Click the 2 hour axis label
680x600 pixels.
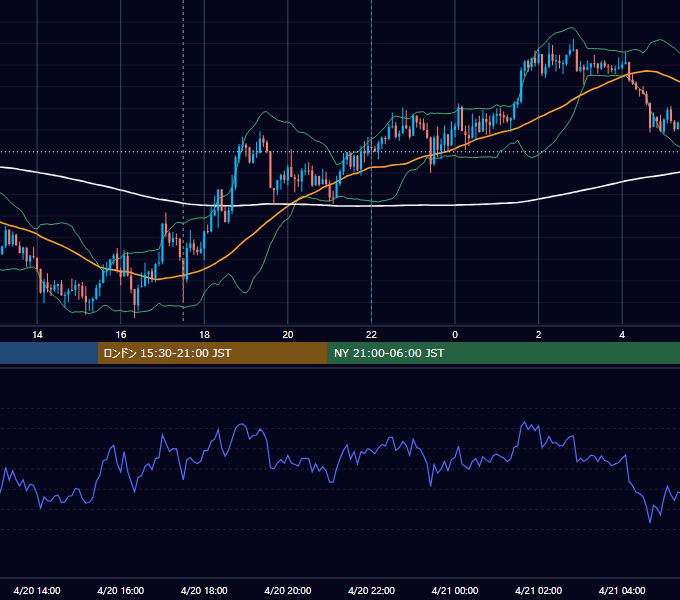(539, 335)
